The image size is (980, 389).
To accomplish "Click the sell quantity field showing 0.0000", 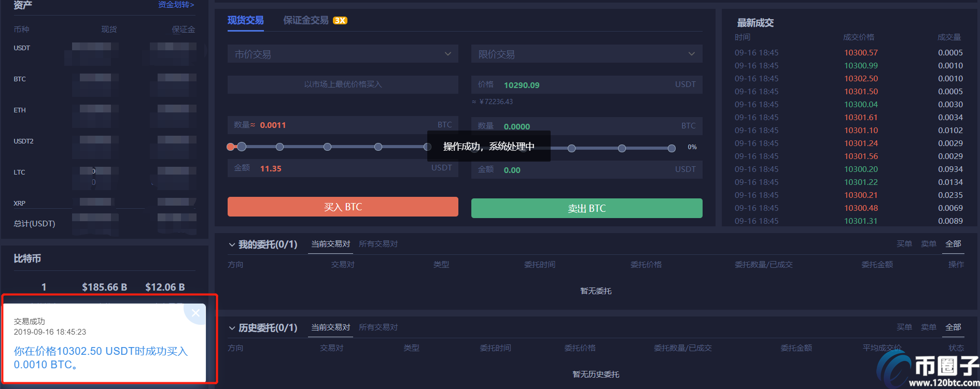I will pyautogui.click(x=587, y=126).
